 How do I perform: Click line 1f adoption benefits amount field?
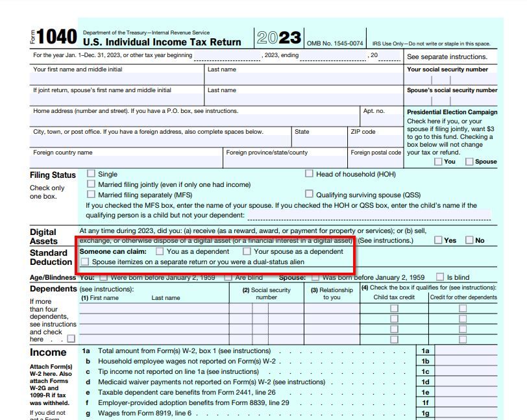[x=466, y=403]
